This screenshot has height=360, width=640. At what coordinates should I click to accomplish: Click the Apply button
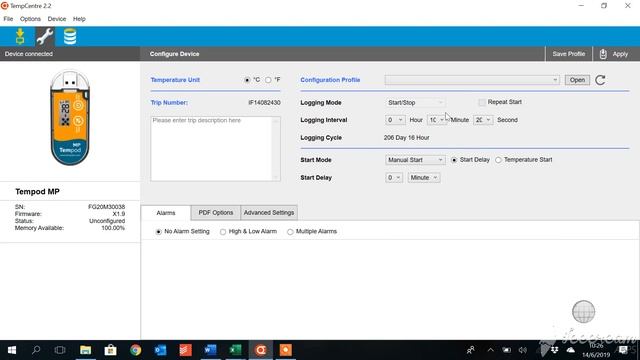pyautogui.click(x=615, y=54)
